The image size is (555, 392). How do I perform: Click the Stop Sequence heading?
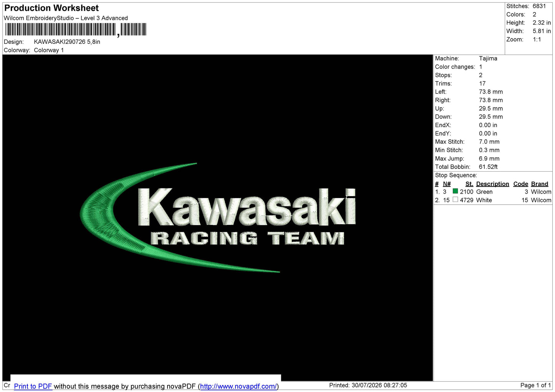[456, 175]
